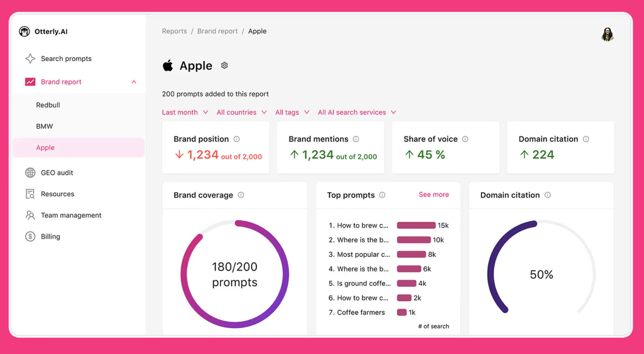Open the user profile avatar
This screenshot has width=644, height=354.
pyautogui.click(x=607, y=34)
